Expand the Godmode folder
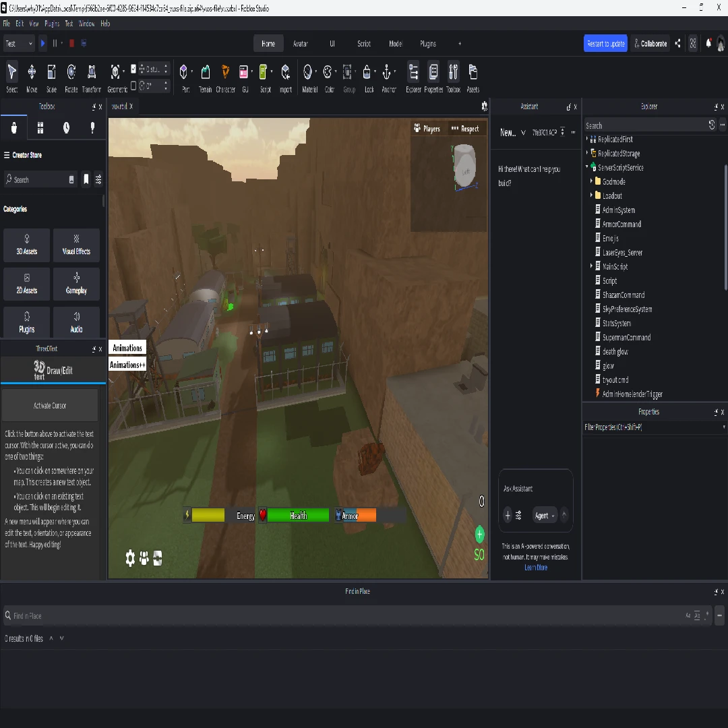 pos(591,181)
